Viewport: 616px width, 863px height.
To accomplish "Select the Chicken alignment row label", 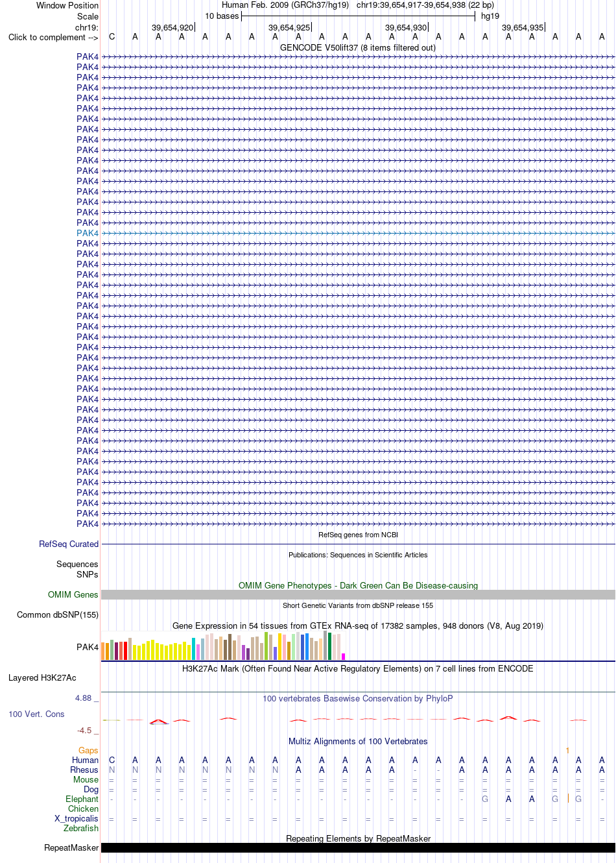I will 84,808.
